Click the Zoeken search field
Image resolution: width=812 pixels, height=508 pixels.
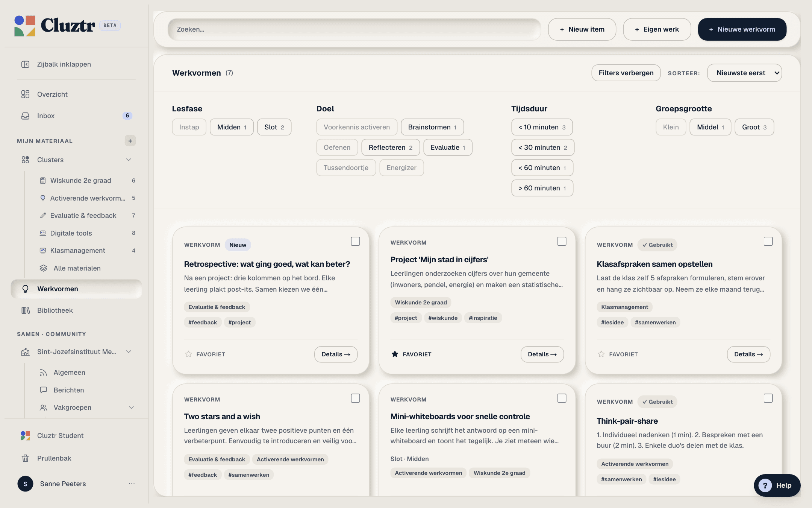(354, 29)
